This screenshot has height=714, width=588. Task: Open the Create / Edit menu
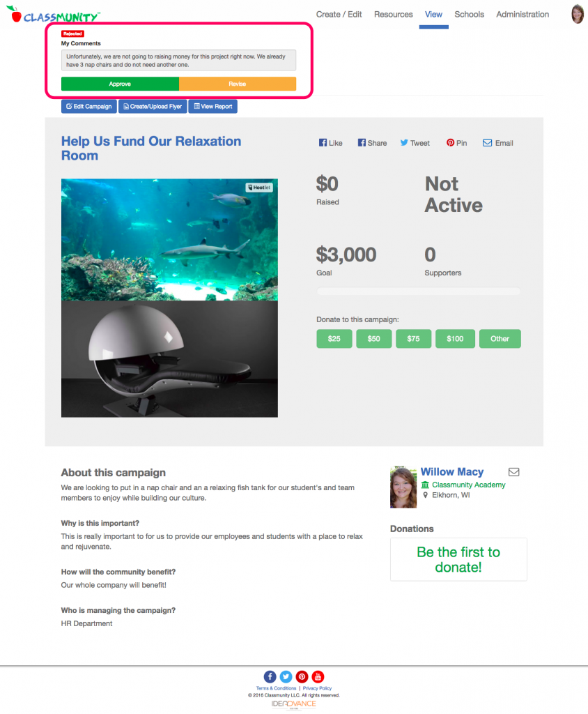tap(339, 15)
